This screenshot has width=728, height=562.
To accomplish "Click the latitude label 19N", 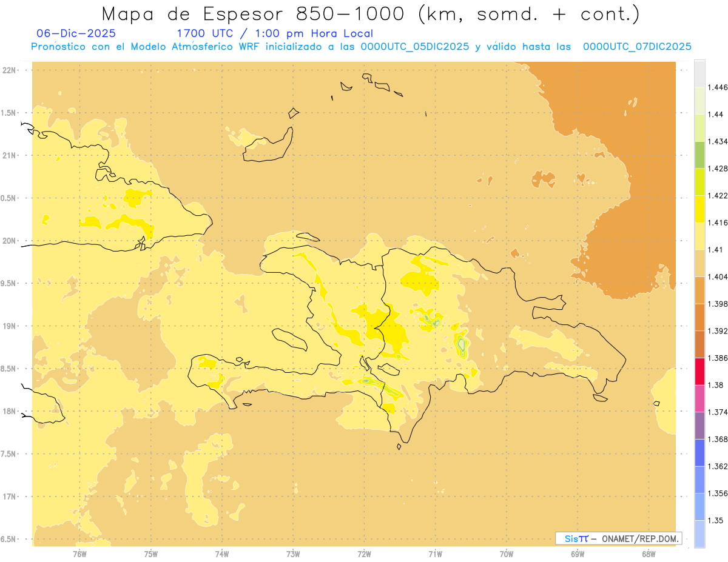I will pyautogui.click(x=8, y=326).
